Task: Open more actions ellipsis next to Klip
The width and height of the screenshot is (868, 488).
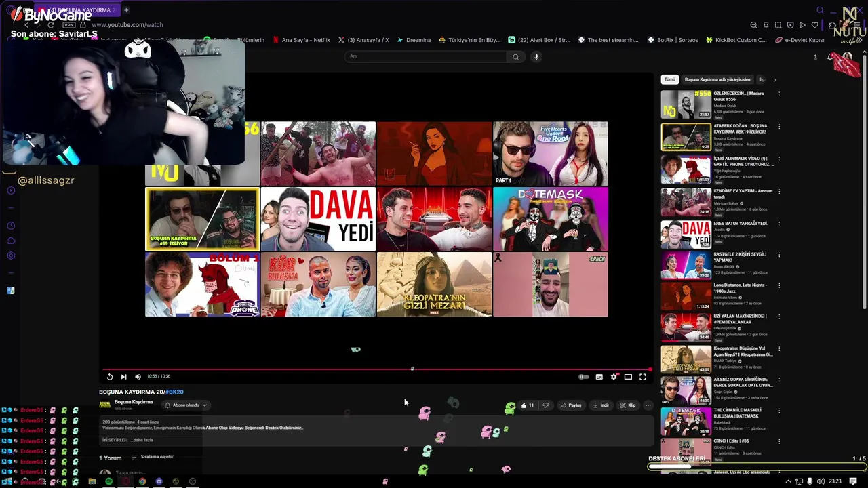Action: tap(648, 405)
